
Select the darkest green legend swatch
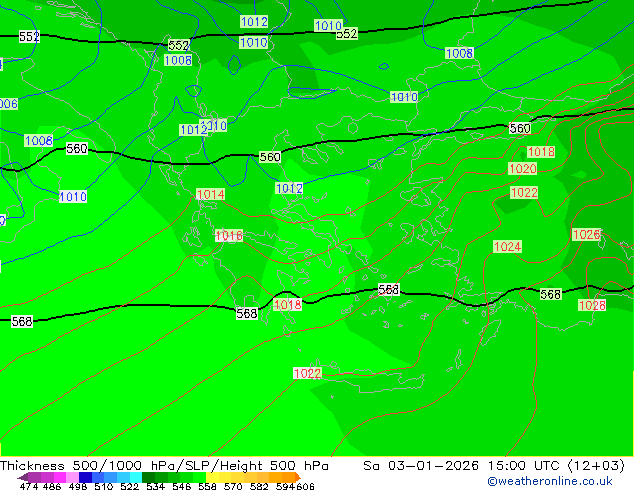coord(148,477)
